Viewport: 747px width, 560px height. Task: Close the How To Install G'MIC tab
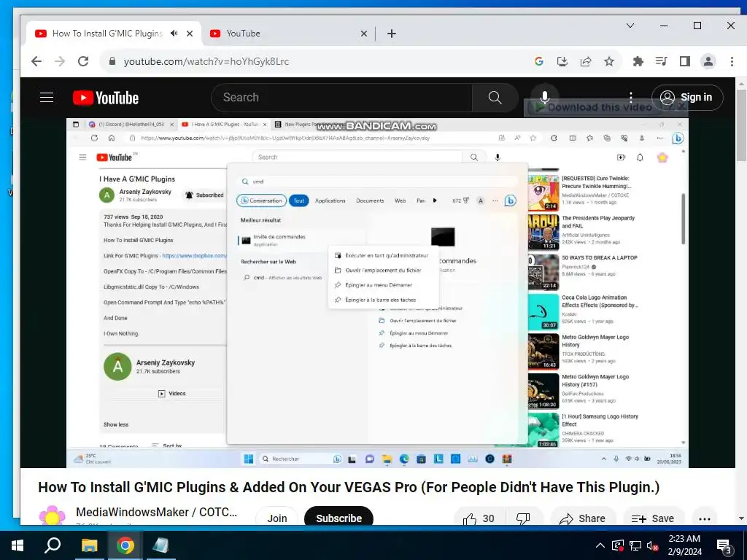tap(190, 34)
